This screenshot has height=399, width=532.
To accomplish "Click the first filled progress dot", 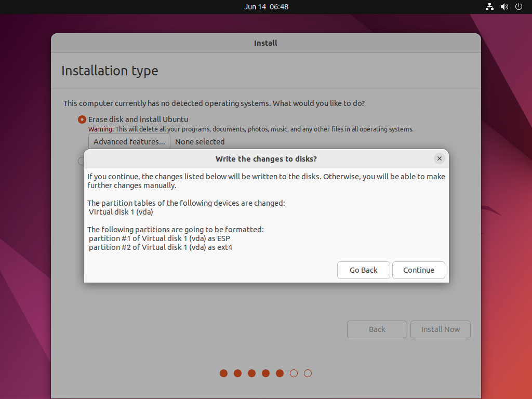I will [224, 373].
